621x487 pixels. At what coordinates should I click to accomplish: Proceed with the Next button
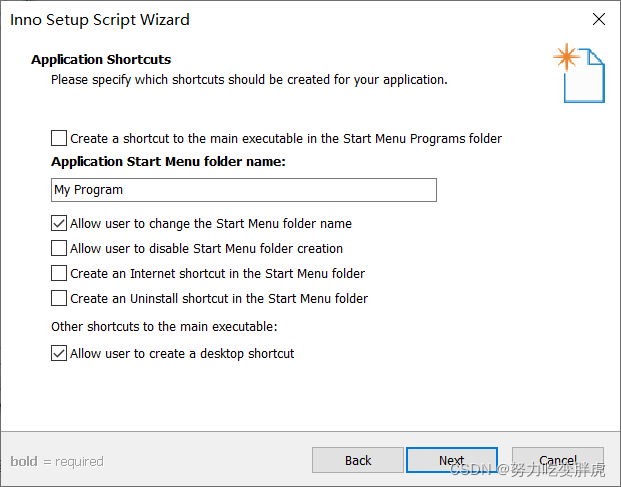point(451,460)
